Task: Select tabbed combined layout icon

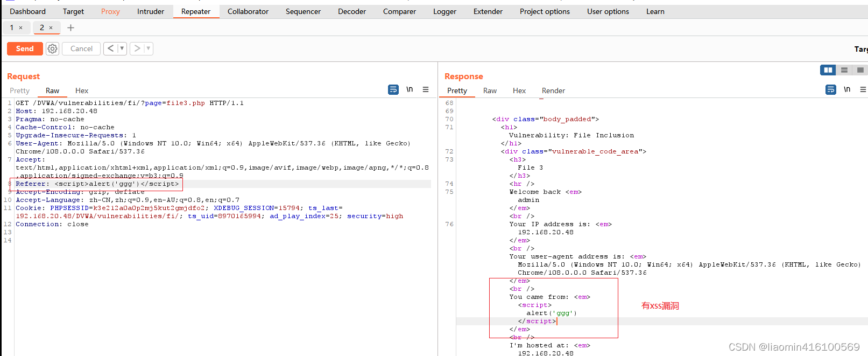Action: tap(860, 70)
